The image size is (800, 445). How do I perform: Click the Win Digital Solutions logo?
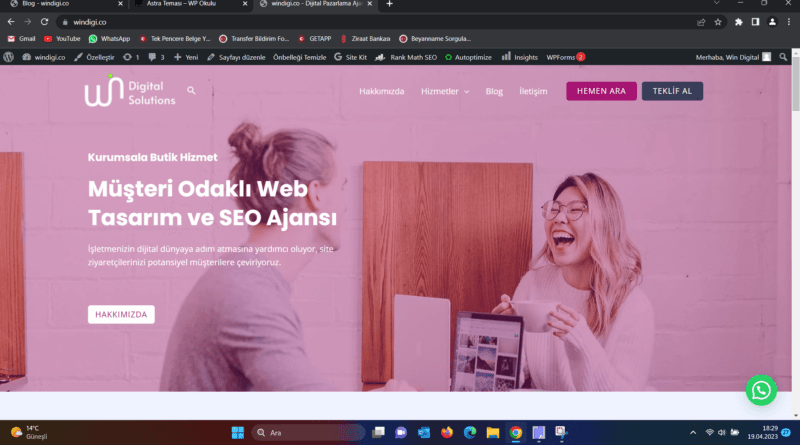pos(130,91)
